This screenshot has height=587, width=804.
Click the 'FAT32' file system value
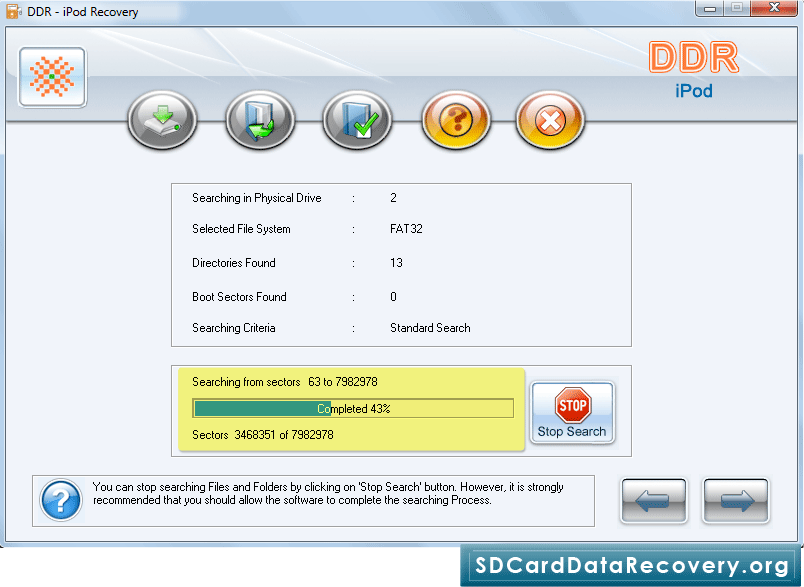tap(406, 229)
